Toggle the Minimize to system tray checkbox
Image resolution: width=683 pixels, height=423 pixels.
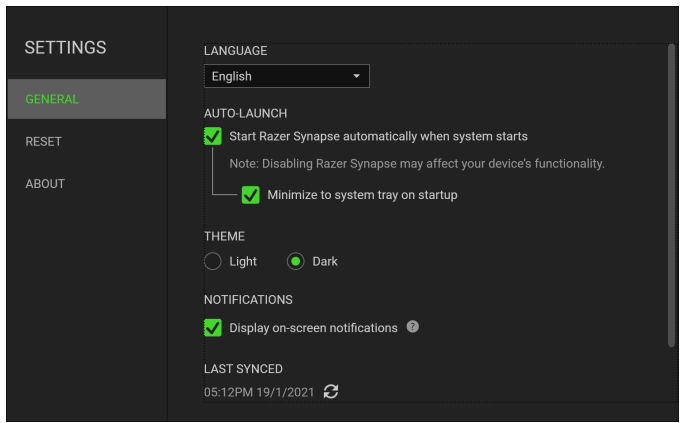click(251, 195)
